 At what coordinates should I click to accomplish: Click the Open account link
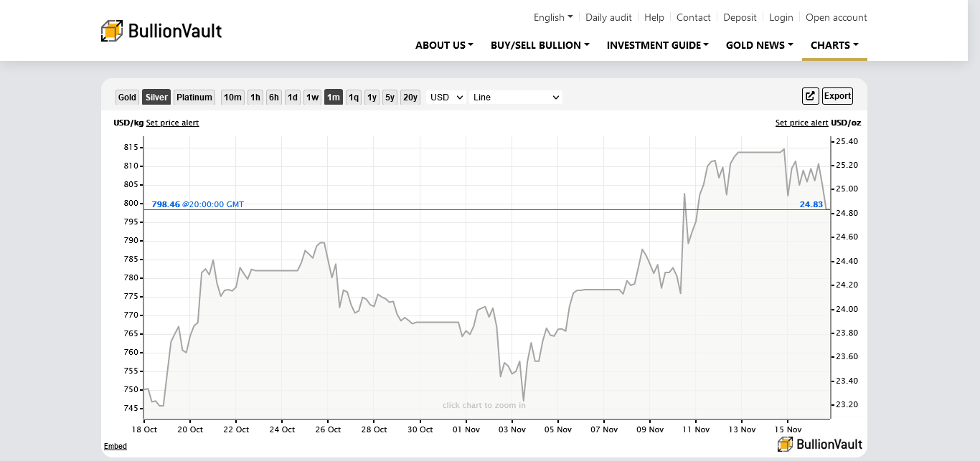point(836,17)
